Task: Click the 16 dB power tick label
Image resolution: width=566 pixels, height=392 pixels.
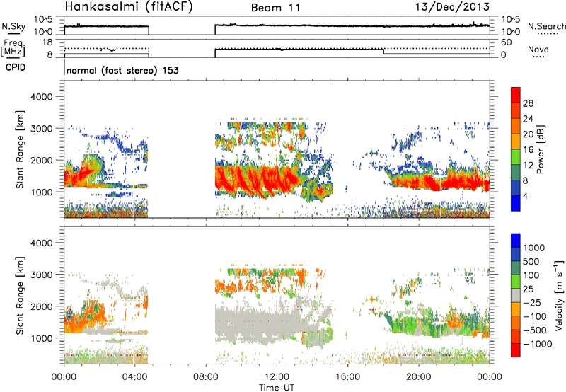Action: click(528, 150)
